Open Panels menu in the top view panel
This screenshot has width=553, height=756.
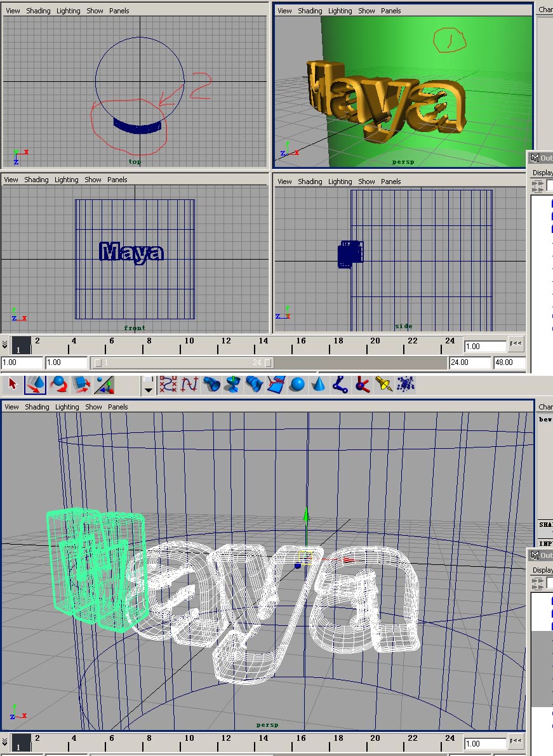(119, 11)
